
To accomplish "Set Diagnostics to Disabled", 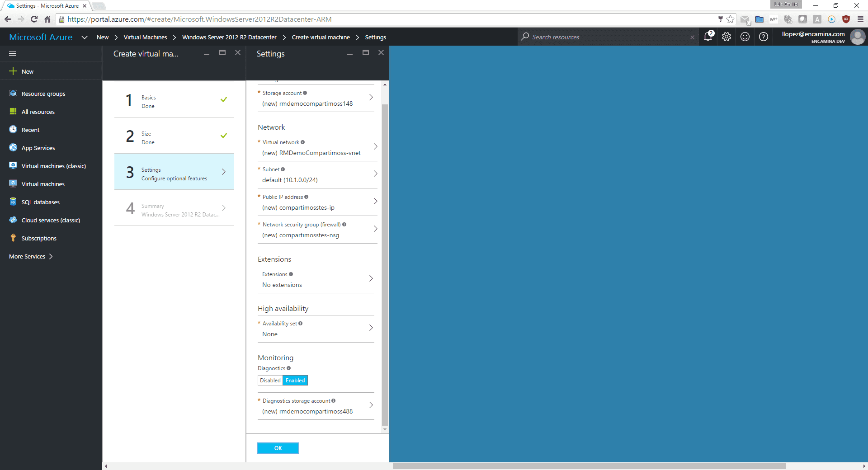I will 270,381.
